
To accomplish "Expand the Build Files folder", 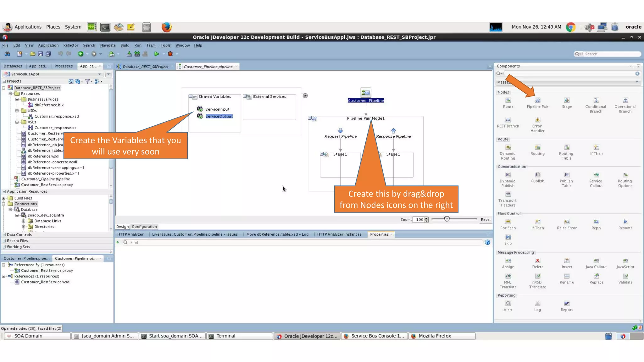I will point(3,198).
